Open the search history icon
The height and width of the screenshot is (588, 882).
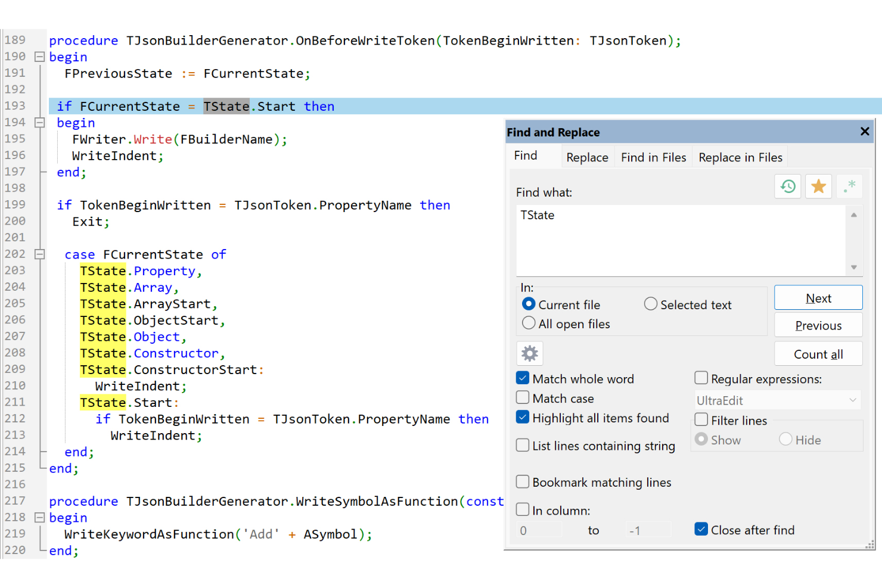[788, 186]
